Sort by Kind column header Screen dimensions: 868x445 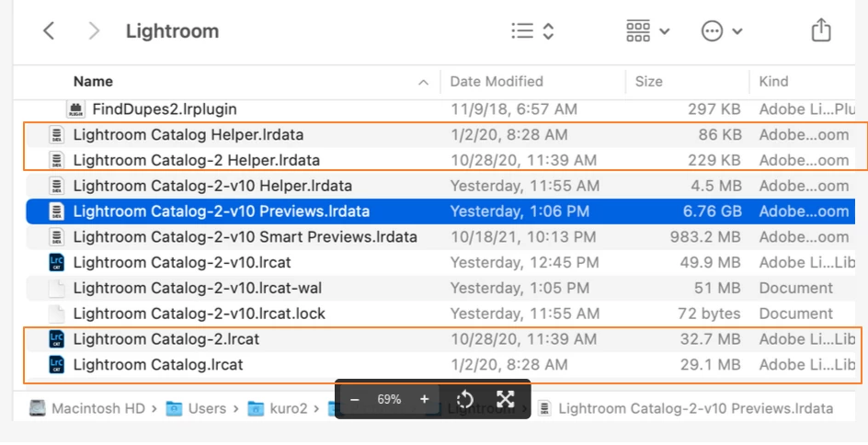773,81
